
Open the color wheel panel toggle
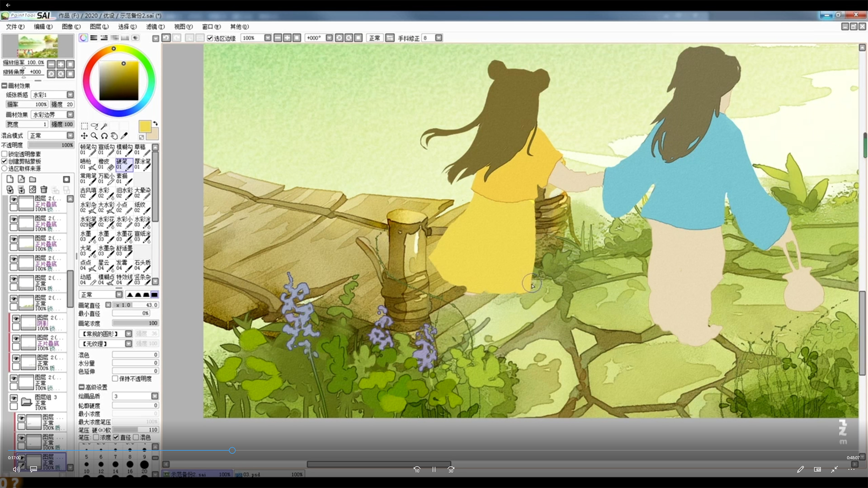(x=83, y=38)
